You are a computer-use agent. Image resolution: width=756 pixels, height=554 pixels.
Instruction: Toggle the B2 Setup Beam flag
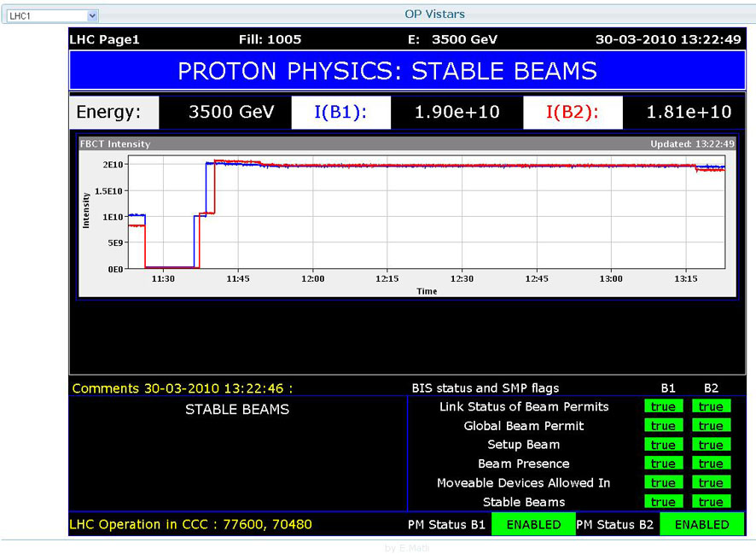pos(711,444)
